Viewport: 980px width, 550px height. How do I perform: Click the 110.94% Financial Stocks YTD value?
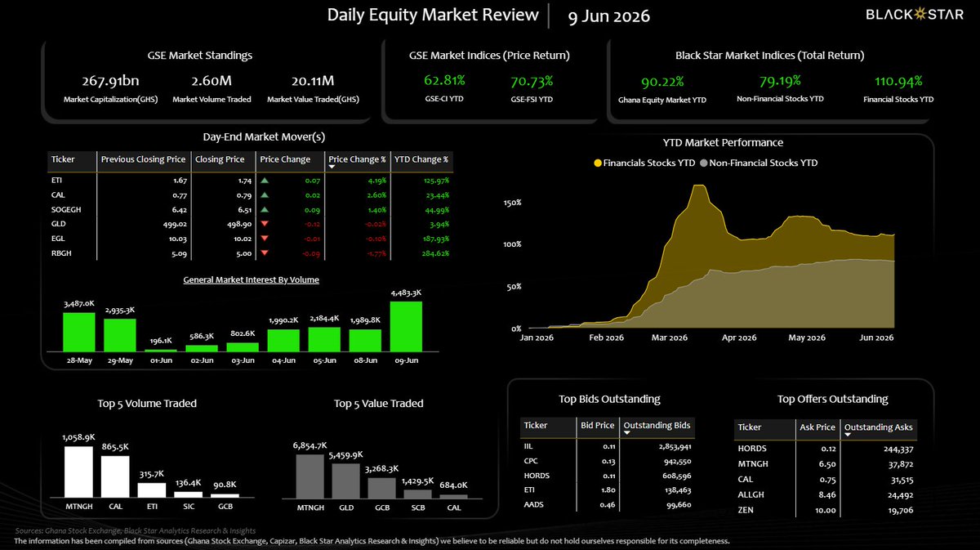point(898,81)
